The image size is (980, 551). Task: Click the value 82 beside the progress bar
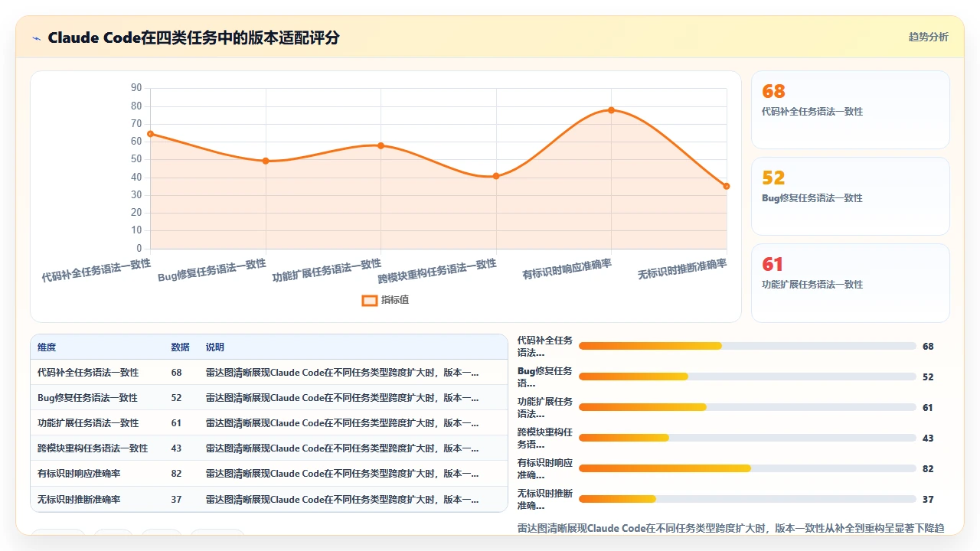928,468
